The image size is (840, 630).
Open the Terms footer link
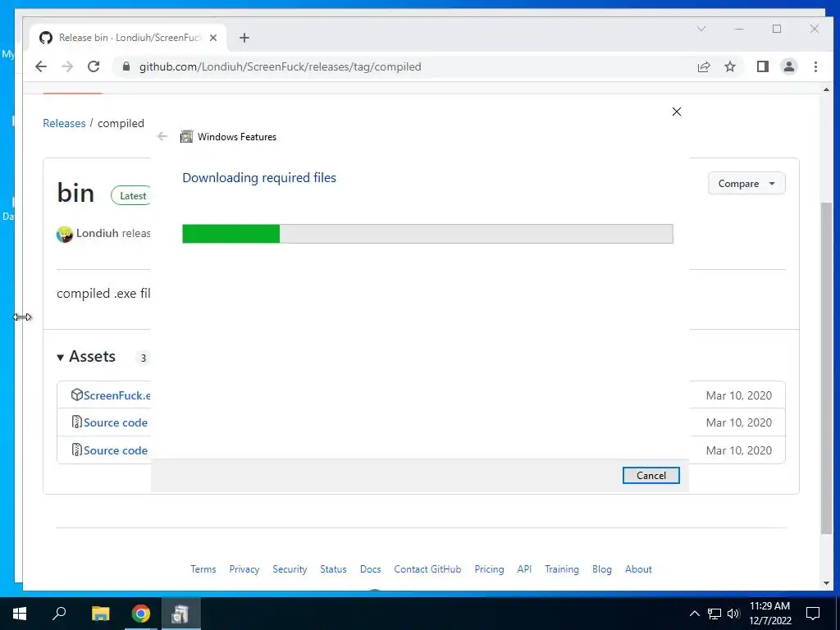click(203, 569)
